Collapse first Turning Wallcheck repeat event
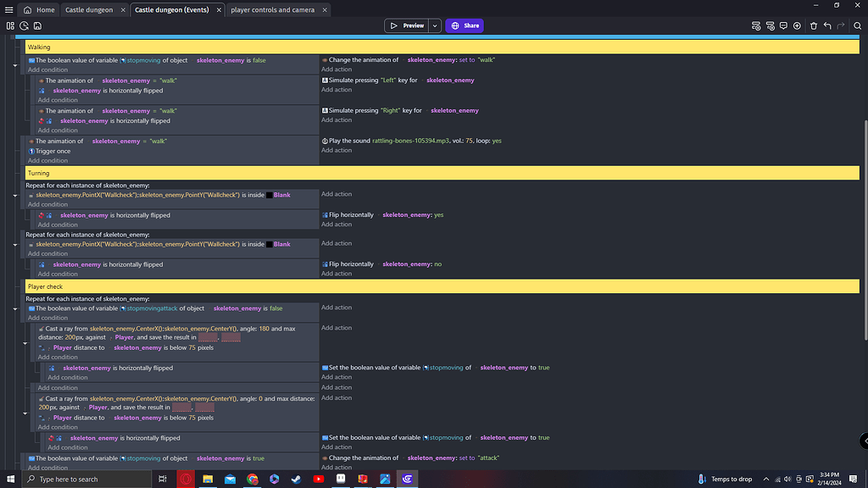Image resolution: width=868 pixels, height=488 pixels. click(15, 196)
